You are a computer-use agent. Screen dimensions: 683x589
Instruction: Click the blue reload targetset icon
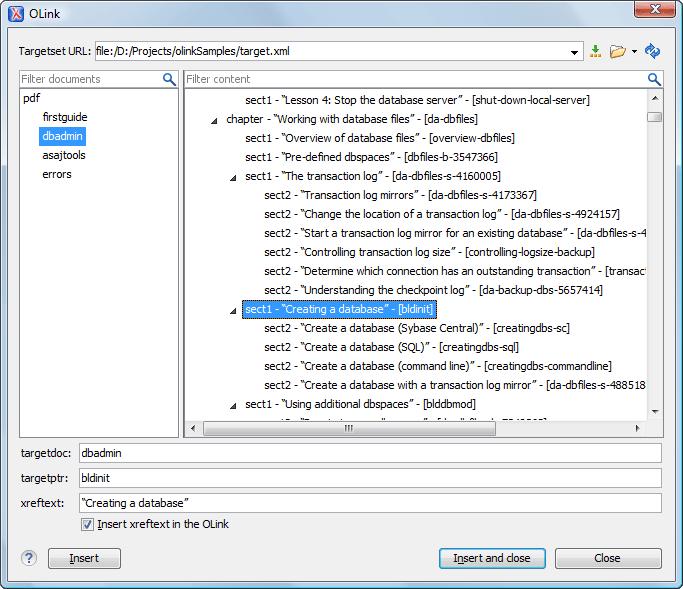652,51
